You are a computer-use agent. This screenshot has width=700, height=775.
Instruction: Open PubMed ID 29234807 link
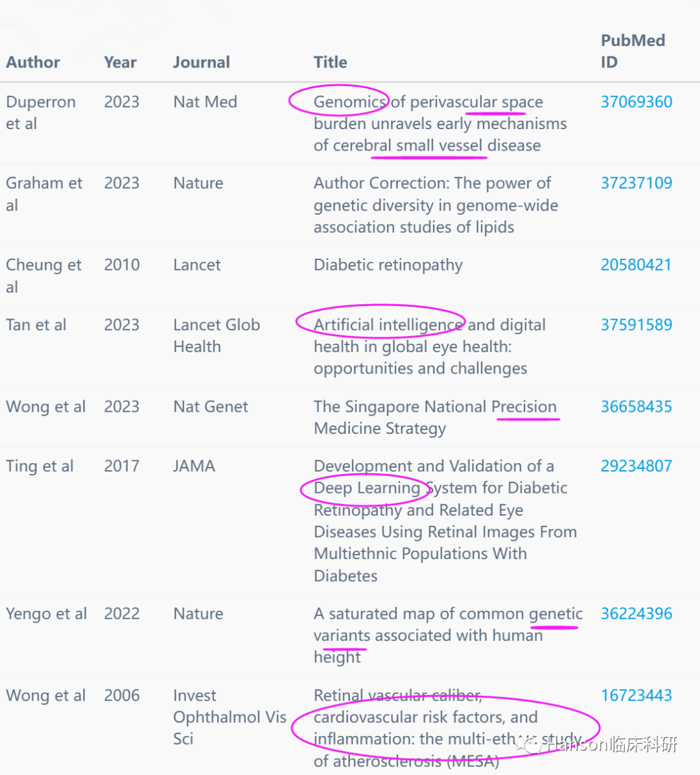pyautogui.click(x=636, y=466)
